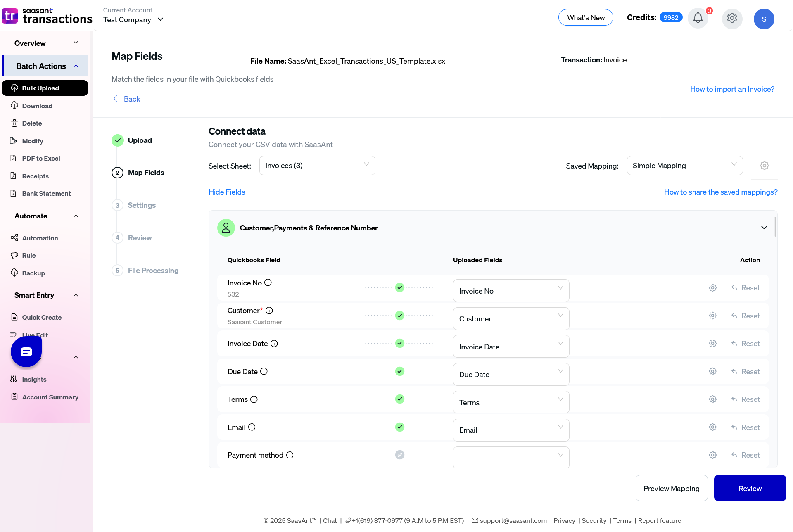
Task: Click the user avatar S icon
Action: tap(764, 19)
